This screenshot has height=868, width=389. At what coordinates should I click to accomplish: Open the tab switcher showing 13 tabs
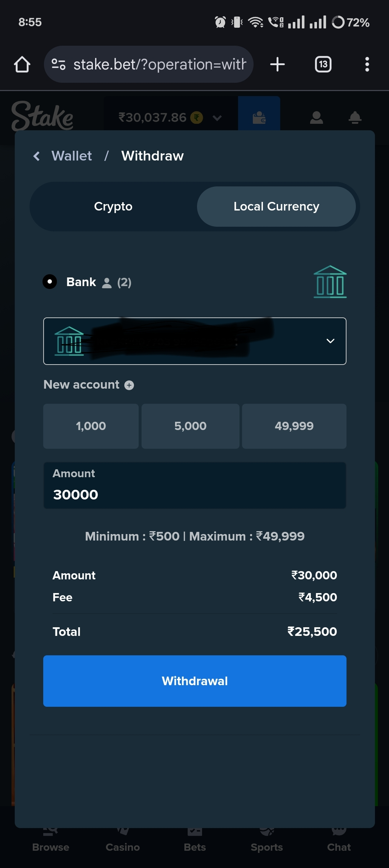(x=323, y=64)
